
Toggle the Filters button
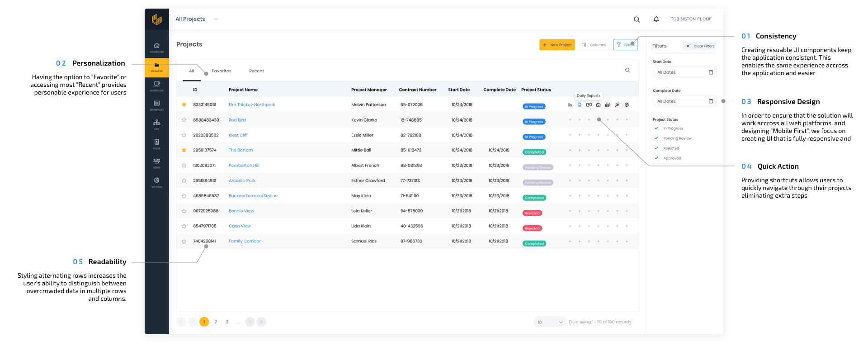625,45
